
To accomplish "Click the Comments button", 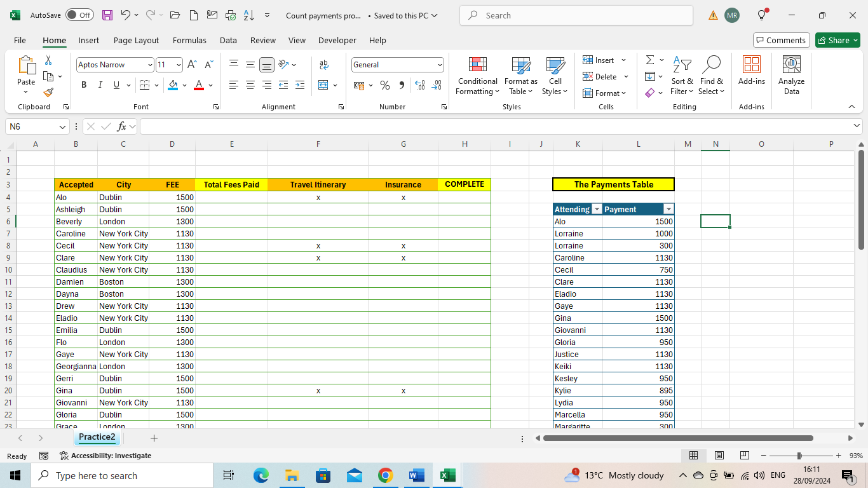I will 781,40.
